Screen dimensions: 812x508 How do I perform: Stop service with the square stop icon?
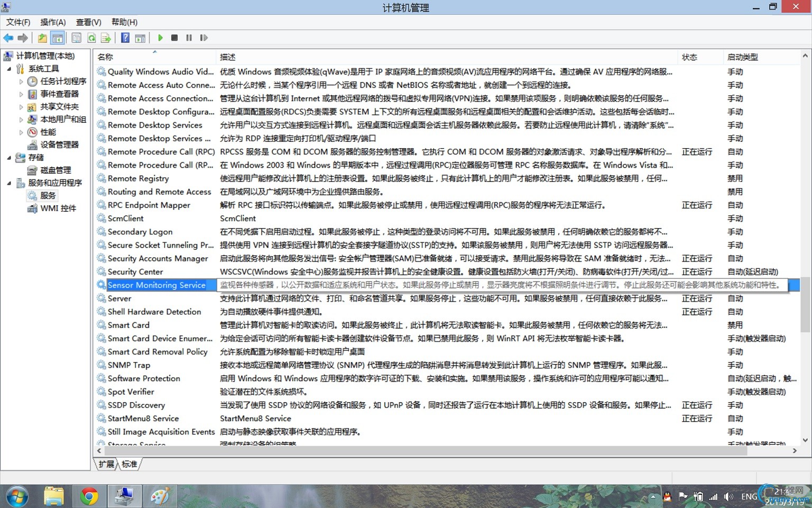pyautogui.click(x=174, y=38)
